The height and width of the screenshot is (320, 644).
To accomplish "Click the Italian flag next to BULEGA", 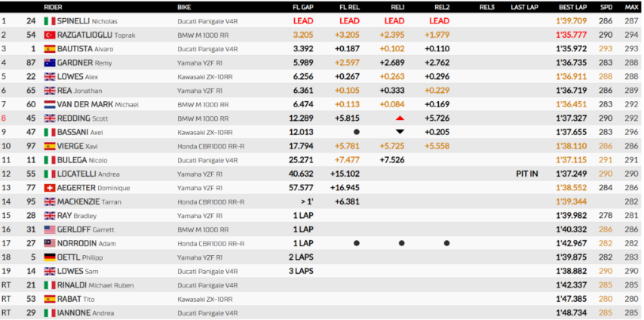I will (x=50, y=160).
